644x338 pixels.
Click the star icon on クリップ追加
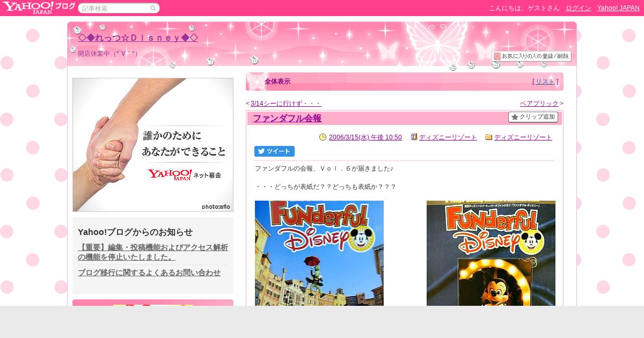tap(515, 117)
